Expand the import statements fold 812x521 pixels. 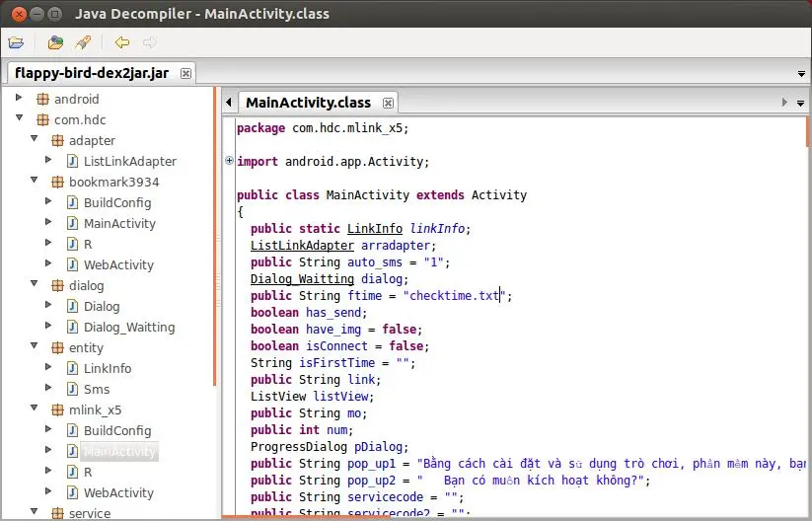tap(230, 161)
